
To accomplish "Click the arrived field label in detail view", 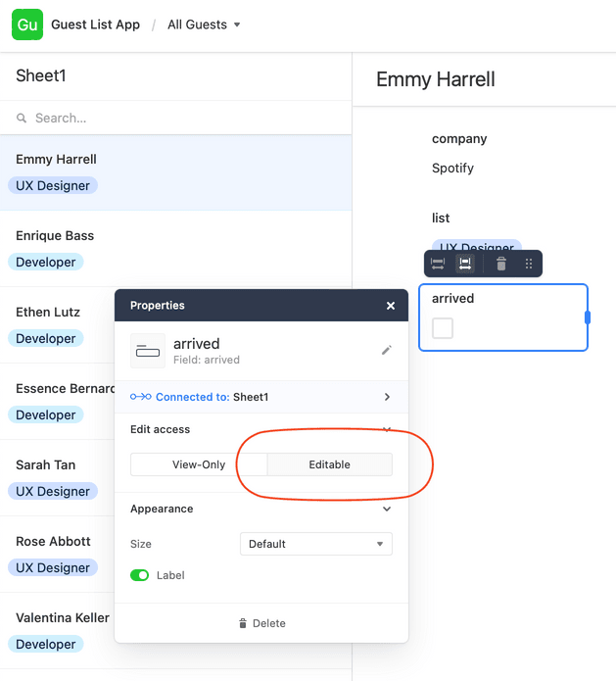I will click(452, 299).
